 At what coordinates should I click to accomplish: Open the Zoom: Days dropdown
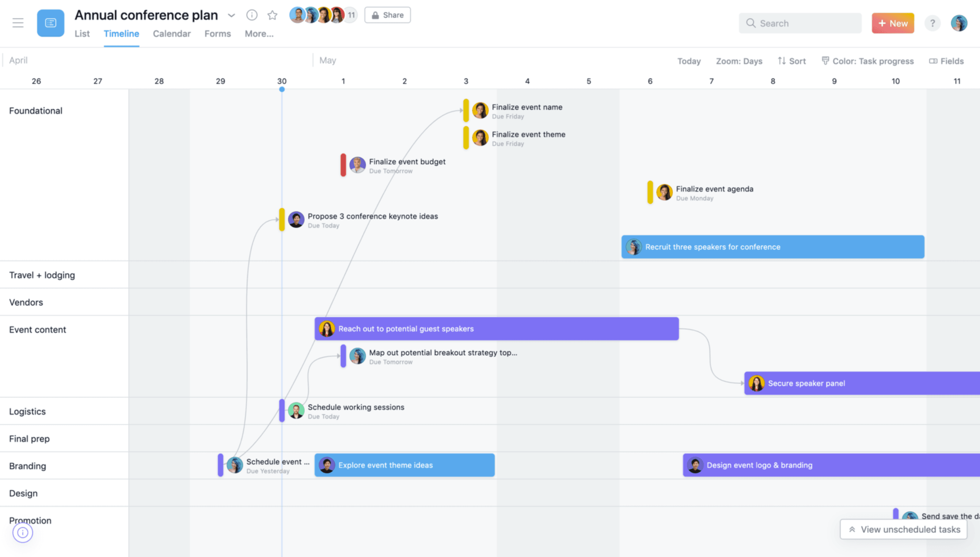click(x=739, y=61)
